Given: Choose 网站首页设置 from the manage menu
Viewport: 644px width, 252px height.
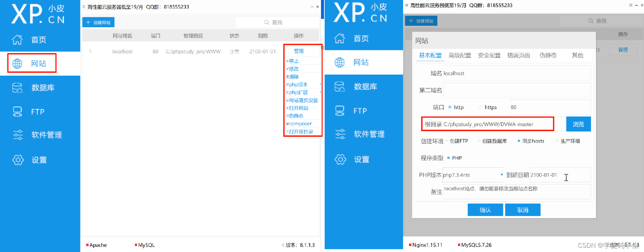Looking at the screenshot, I should 303,100.
